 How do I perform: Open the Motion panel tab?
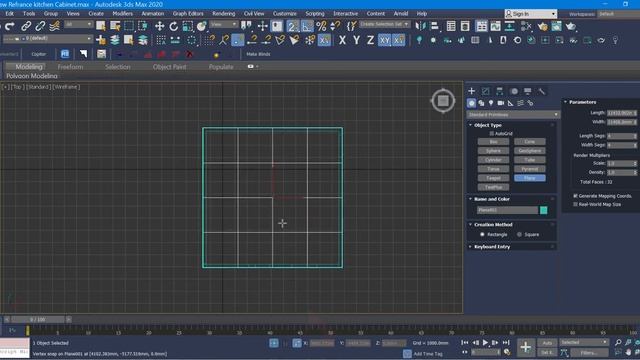[x=514, y=91]
